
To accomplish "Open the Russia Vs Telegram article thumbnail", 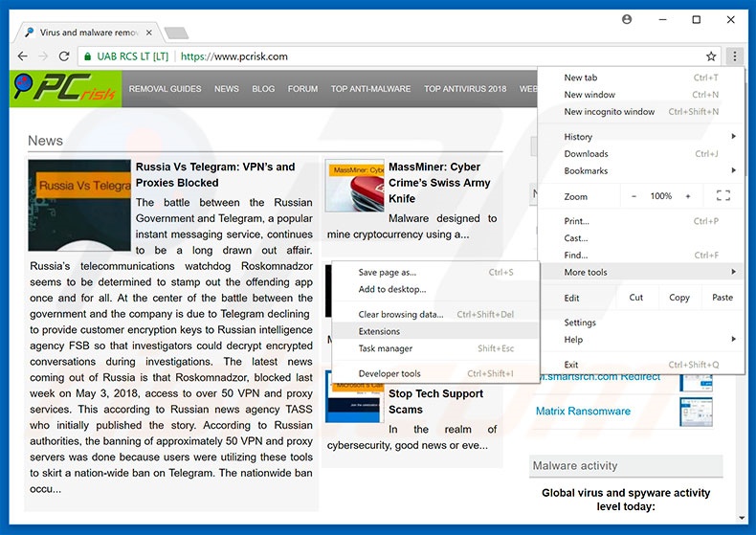I will point(78,191).
